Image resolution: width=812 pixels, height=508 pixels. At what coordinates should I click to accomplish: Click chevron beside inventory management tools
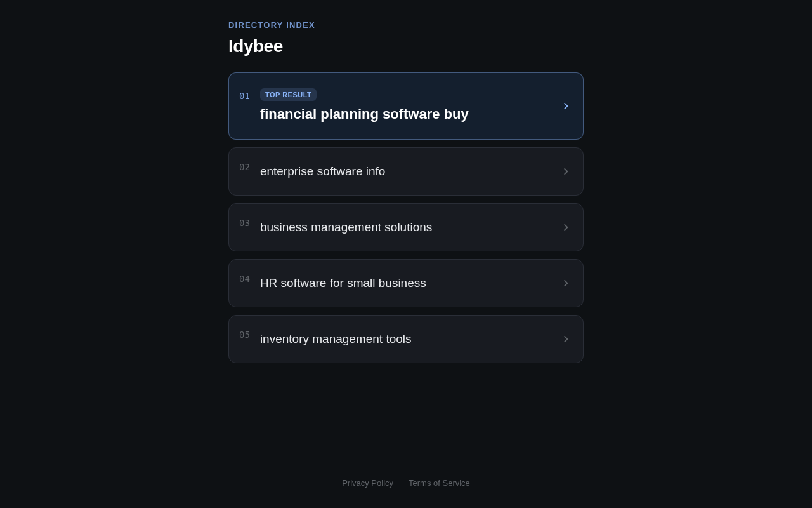[x=566, y=339]
